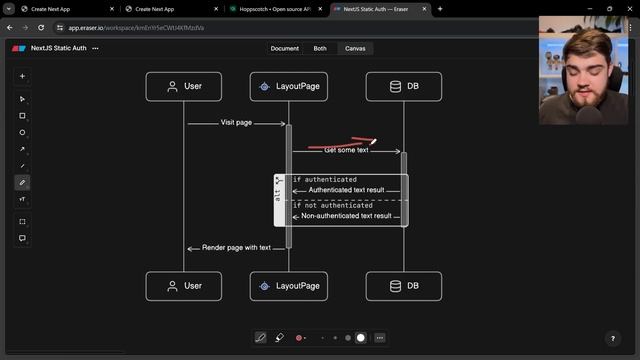This screenshot has width=640, height=360.
Task: Close the NextJS Static Auth tab
Action: point(424,9)
